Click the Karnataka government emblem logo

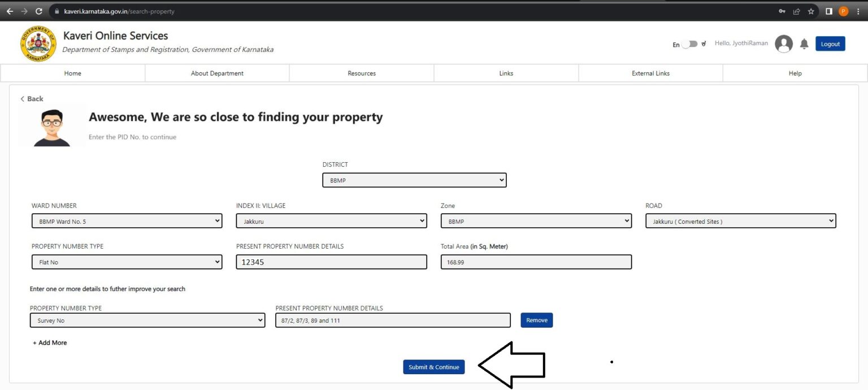38,44
